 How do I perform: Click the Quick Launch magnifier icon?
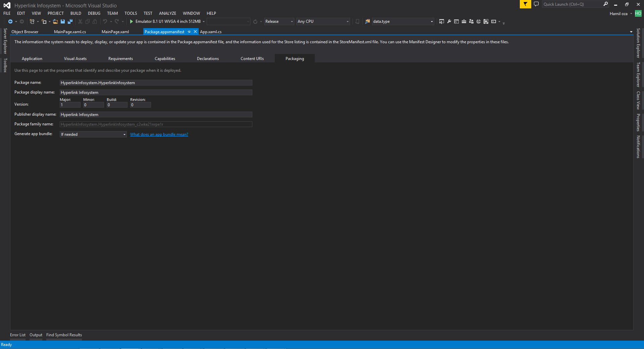[x=605, y=4]
